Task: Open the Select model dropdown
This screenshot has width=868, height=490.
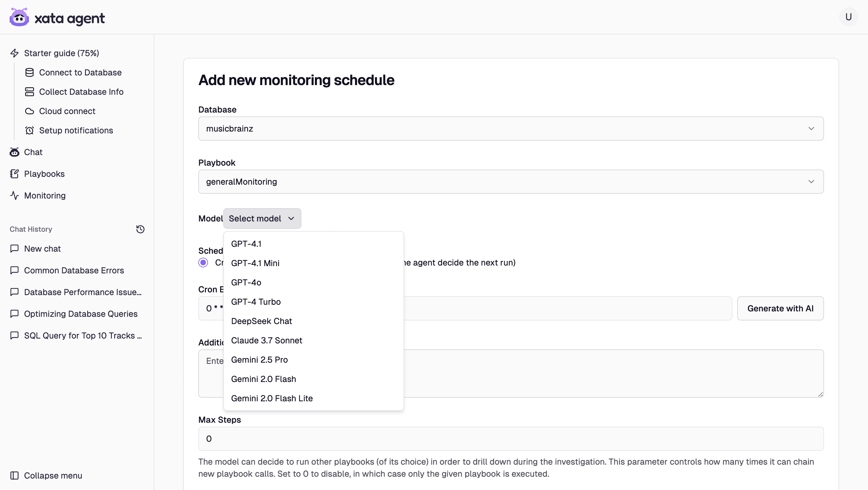Action: pyautogui.click(x=262, y=218)
